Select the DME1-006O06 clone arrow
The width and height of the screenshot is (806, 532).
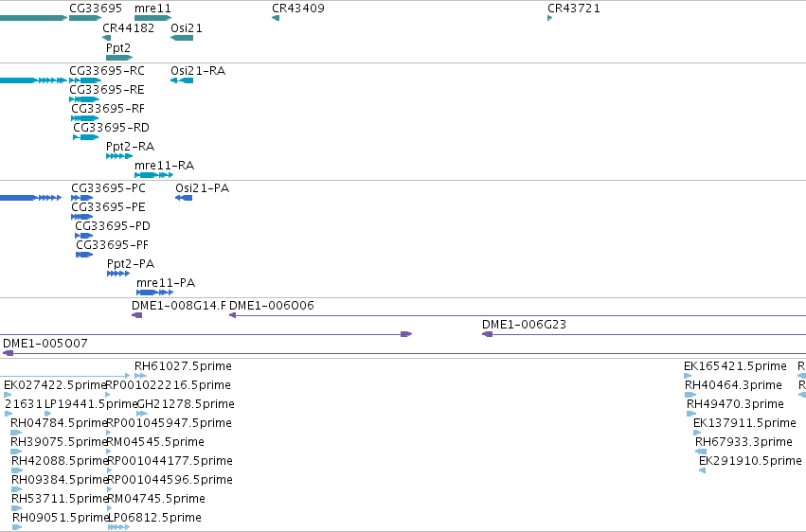(517, 315)
